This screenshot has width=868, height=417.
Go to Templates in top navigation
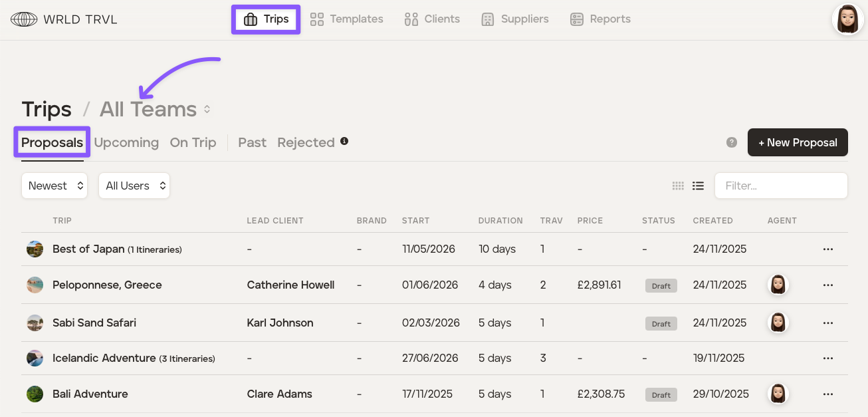[x=347, y=19]
